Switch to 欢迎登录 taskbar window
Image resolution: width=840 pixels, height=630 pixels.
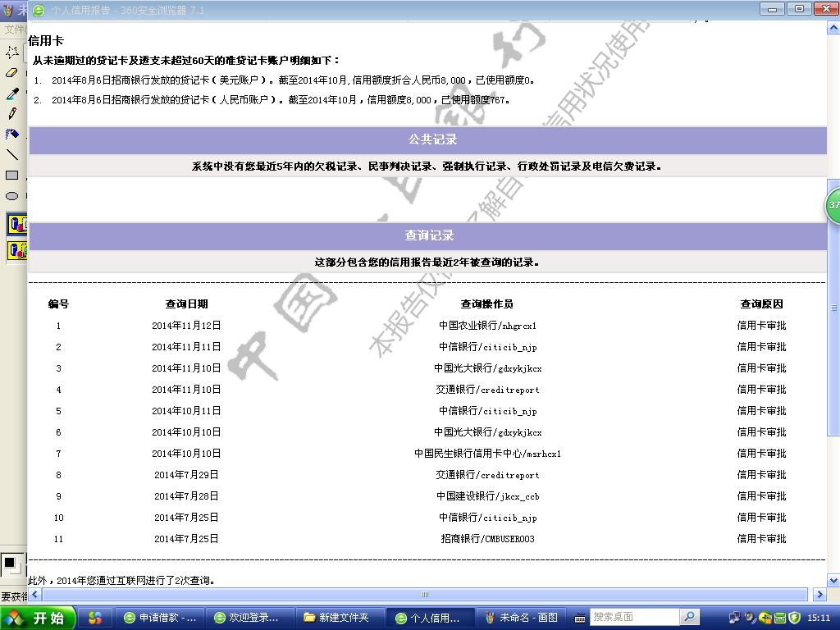click(250, 618)
